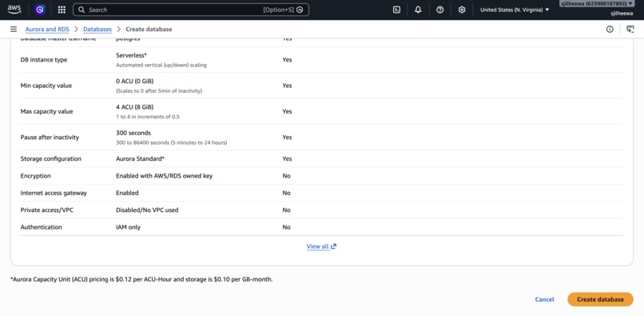Open the notifications bell
This screenshot has width=644, height=316.
click(418, 10)
